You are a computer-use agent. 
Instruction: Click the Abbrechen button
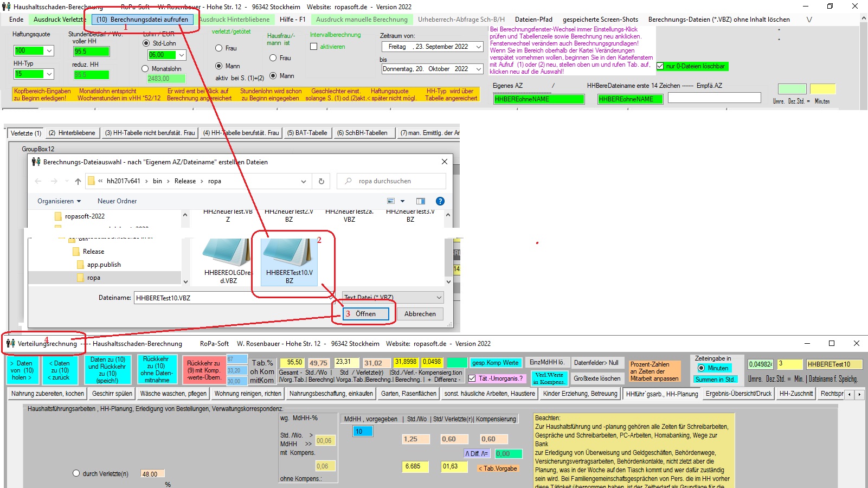pos(420,314)
